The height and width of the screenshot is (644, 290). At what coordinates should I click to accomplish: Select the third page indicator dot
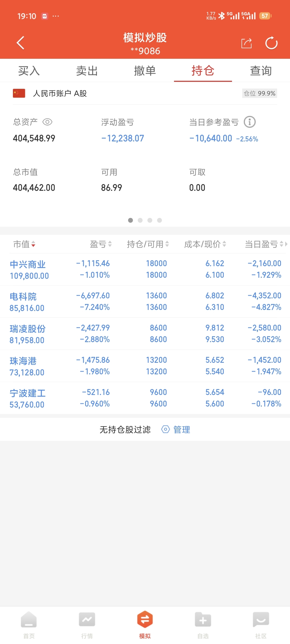(150, 220)
